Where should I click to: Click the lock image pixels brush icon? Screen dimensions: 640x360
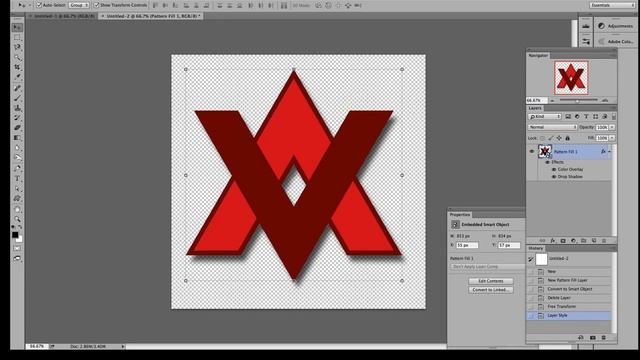click(551, 138)
